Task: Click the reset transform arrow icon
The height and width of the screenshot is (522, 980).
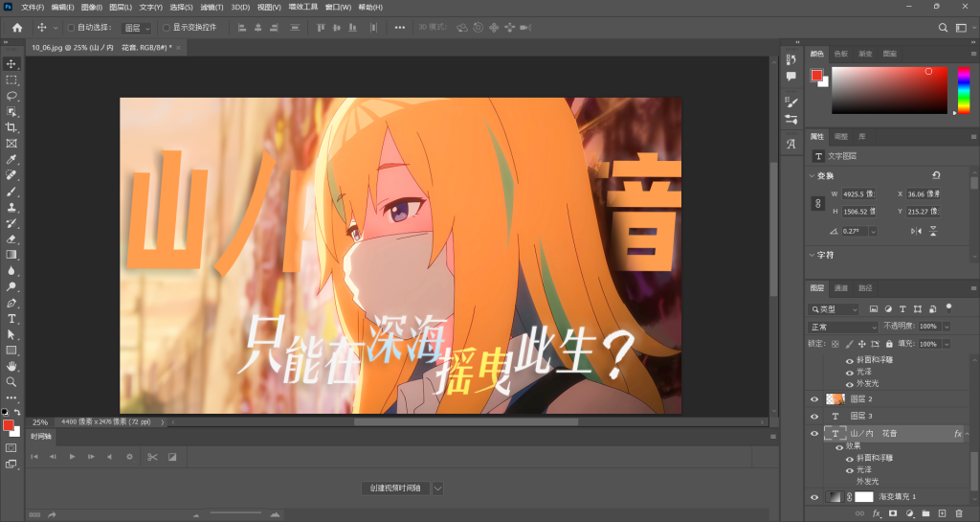Action: [936, 175]
